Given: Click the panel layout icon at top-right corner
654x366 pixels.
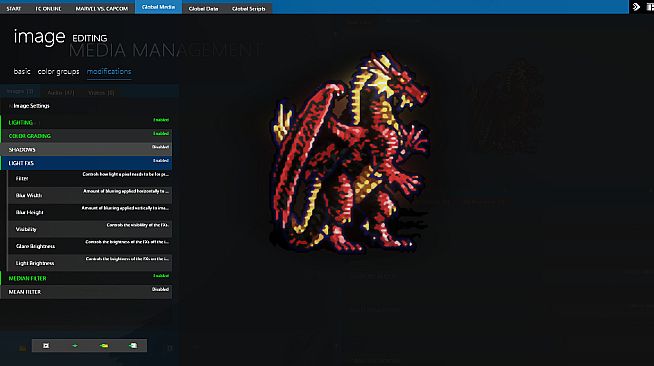Looking at the screenshot, I should (x=650, y=7).
